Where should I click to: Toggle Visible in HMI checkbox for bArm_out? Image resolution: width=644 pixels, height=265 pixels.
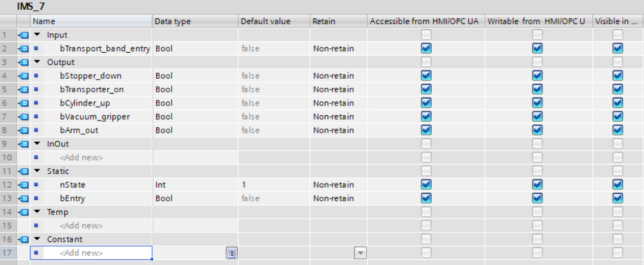[618, 130]
